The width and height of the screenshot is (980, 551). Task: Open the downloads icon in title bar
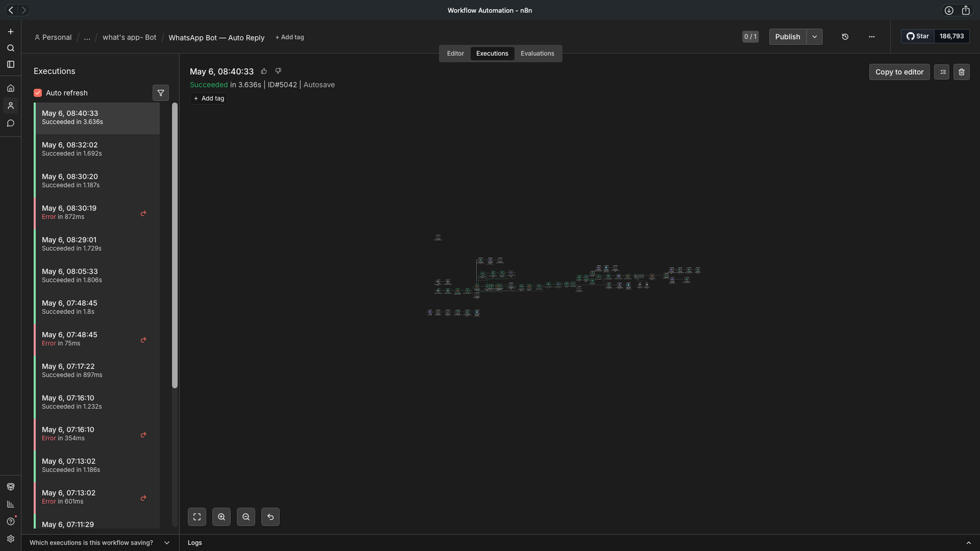949,10
